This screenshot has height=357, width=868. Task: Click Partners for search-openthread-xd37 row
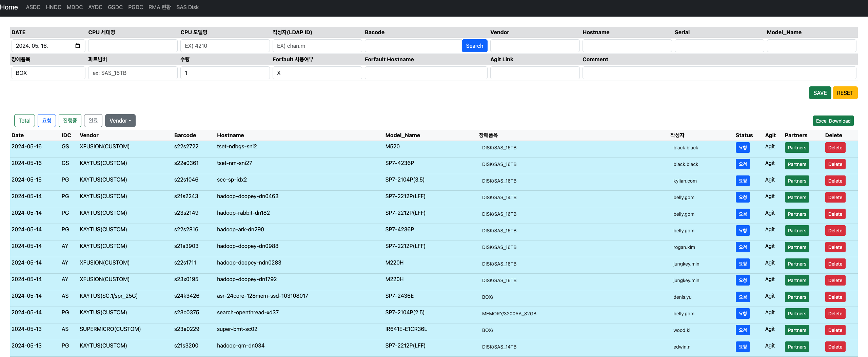(x=797, y=314)
